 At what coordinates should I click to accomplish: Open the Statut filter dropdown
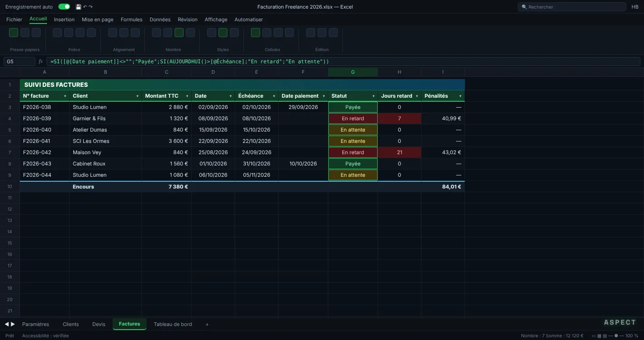(x=374, y=96)
